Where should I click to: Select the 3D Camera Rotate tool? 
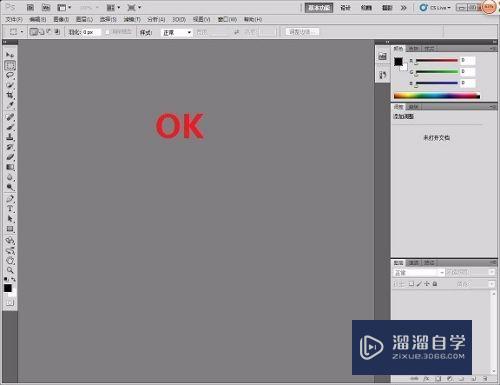[x=10, y=250]
